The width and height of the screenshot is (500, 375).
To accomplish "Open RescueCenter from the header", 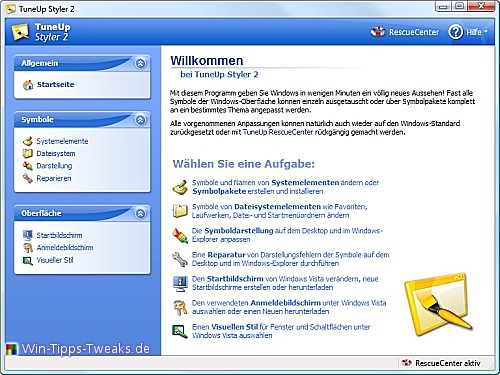I will coord(414,32).
